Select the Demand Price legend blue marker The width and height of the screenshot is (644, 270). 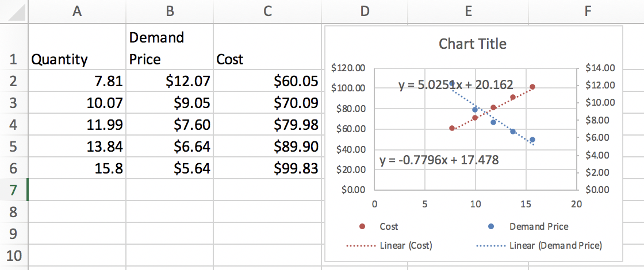tap(490, 227)
